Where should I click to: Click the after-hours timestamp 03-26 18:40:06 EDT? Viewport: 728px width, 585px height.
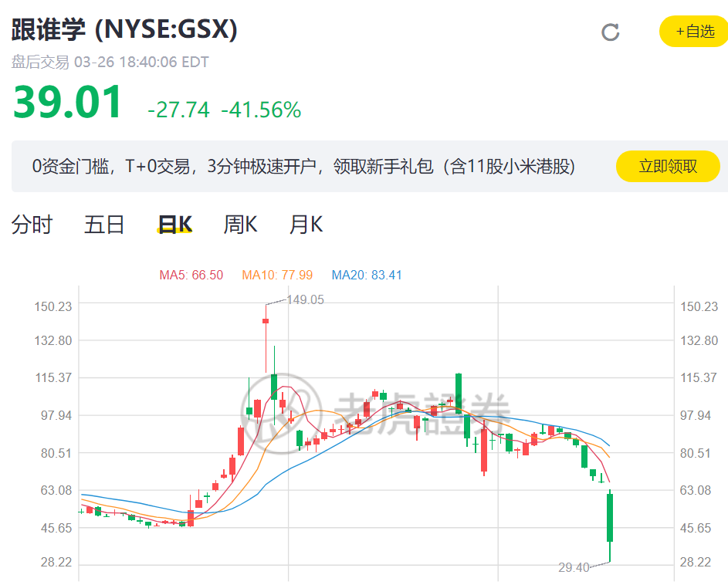click(x=141, y=62)
